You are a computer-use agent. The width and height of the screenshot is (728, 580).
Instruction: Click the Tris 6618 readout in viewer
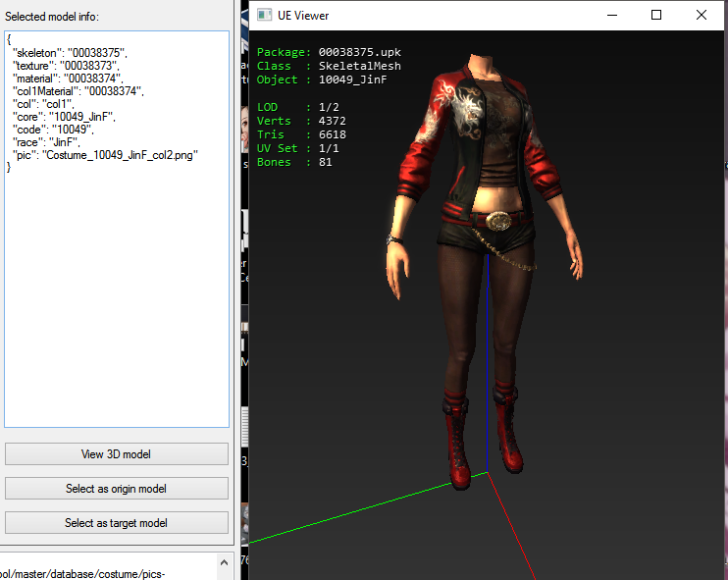(x=301, y=134)
